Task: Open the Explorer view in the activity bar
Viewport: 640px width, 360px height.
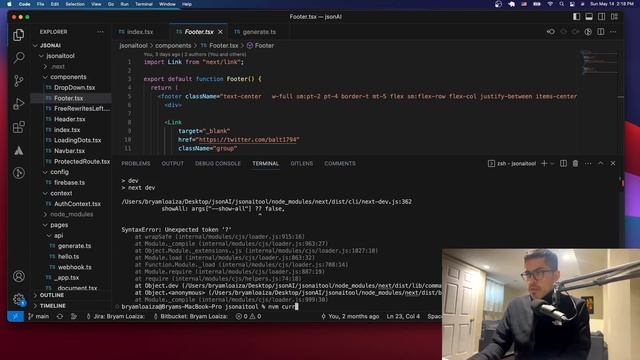Action: 18,35
